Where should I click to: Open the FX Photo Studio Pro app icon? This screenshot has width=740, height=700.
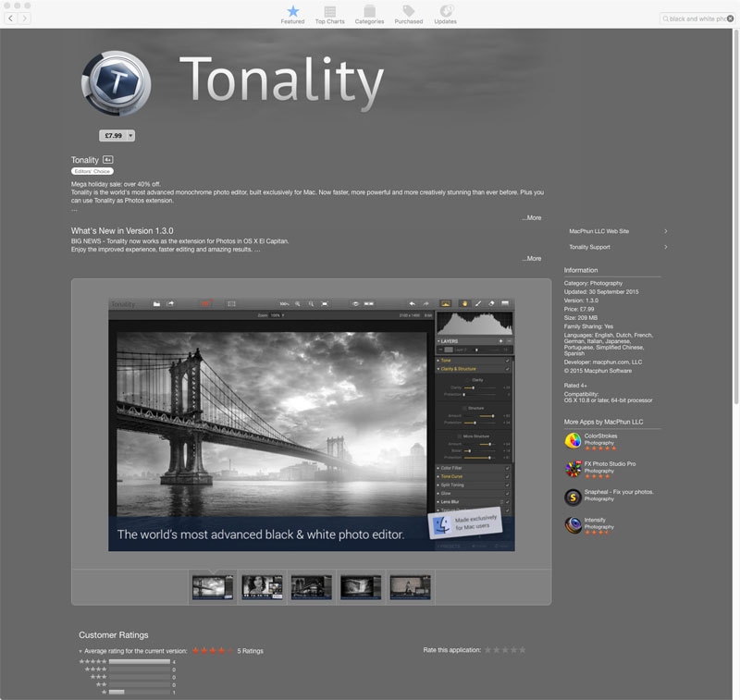(573, 469)
